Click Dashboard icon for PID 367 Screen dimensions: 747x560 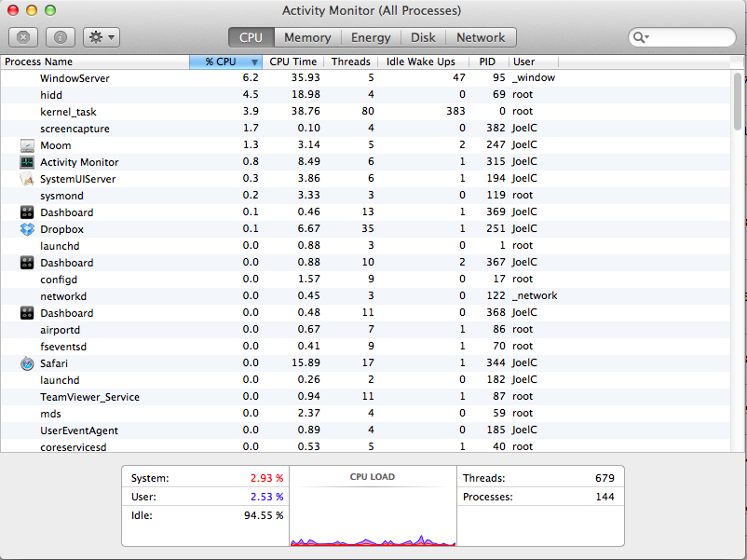click(27, 263)
